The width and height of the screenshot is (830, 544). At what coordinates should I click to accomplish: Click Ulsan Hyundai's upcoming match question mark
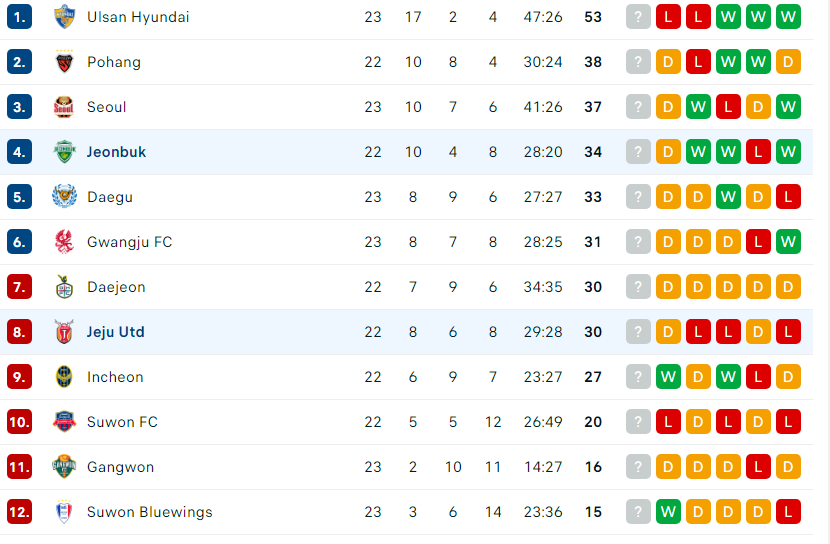[x=638, y=17]
